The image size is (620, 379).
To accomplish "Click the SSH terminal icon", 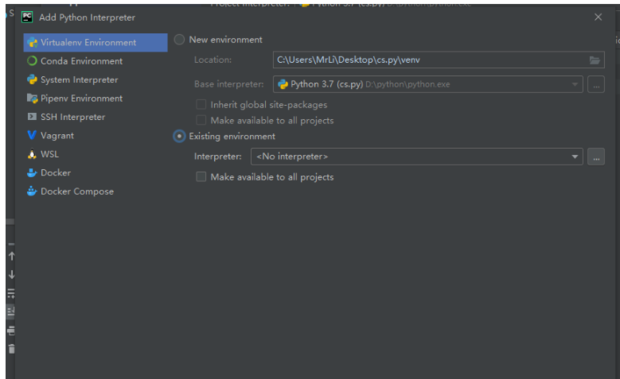I will 32,117.
